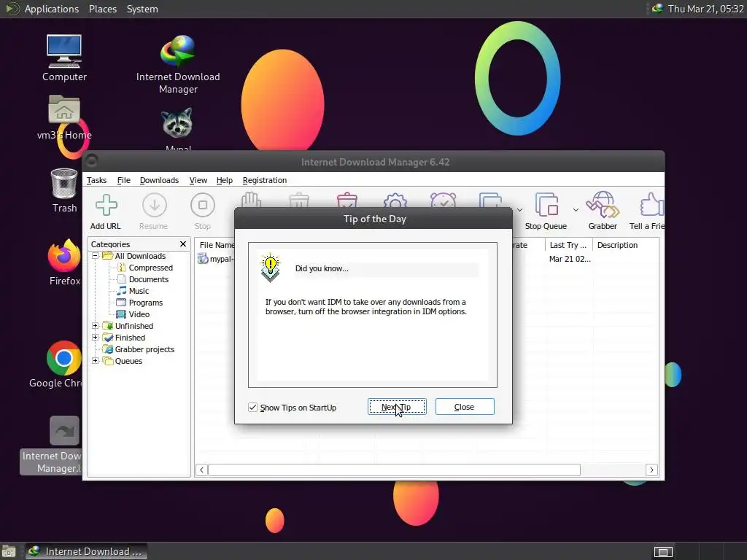This screenshot has width=747, height=560.
Task: Click the Resume toolbar button
Action: coord(154,211)
